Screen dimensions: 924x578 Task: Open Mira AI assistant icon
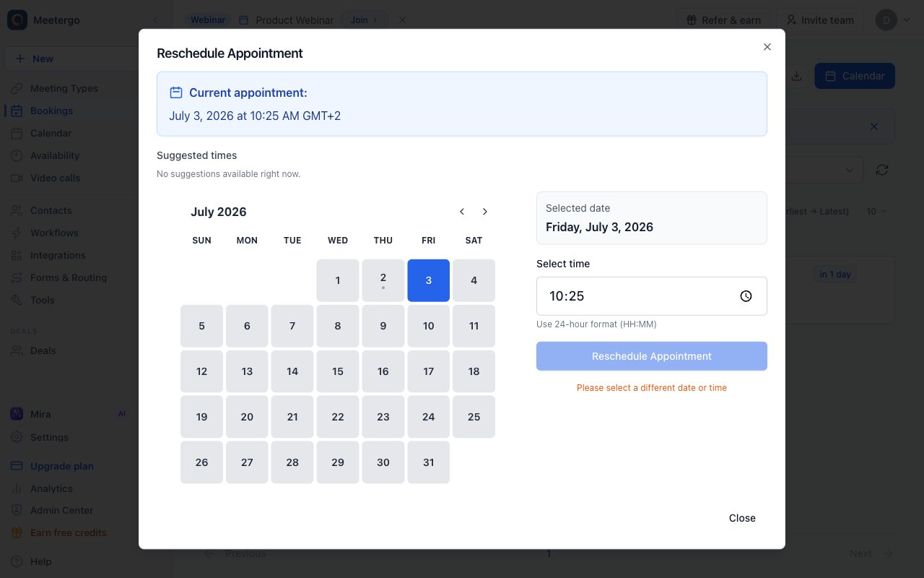click(x=17, y=414)
